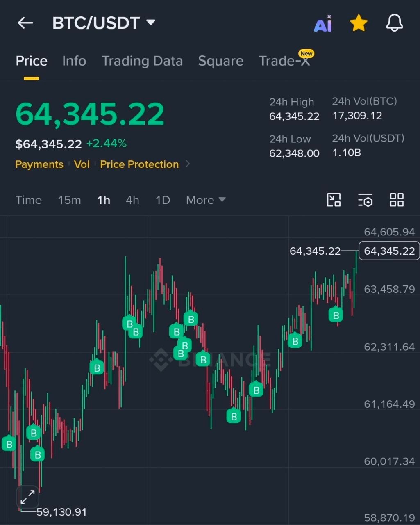This screenshot has height=525, width=420.
Task: Toggle the yellow favorite star
Action: 359,23
